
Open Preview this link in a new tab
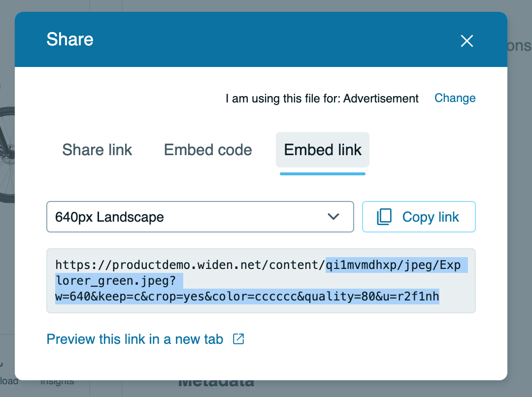point(135,339)
